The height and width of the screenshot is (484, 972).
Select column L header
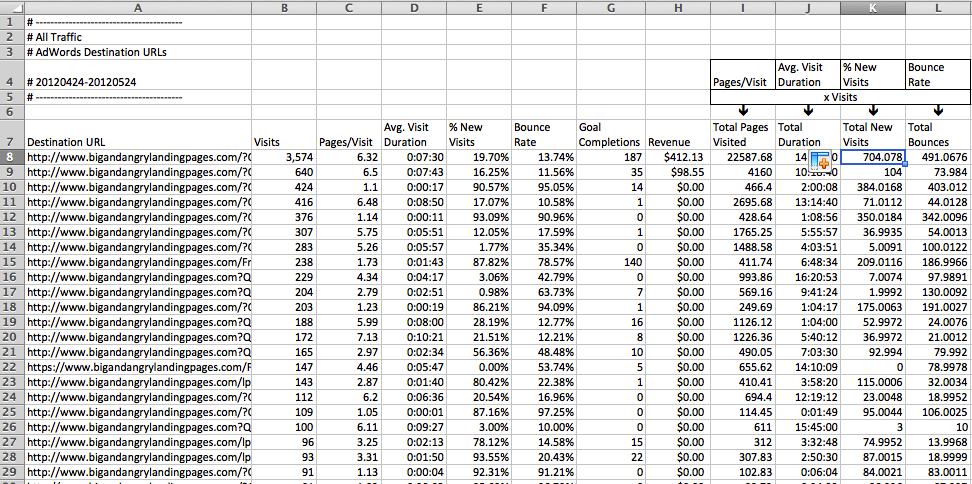point(939,7)
